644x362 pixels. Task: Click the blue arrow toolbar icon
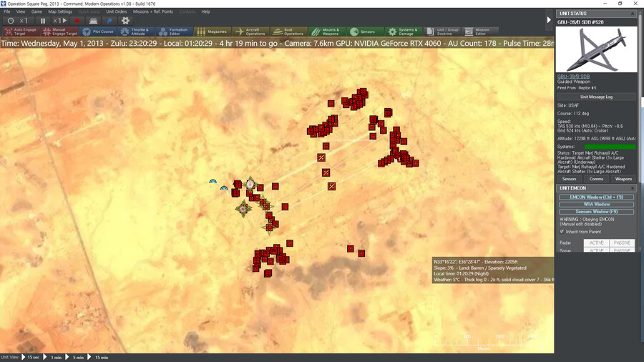[109, 21]
